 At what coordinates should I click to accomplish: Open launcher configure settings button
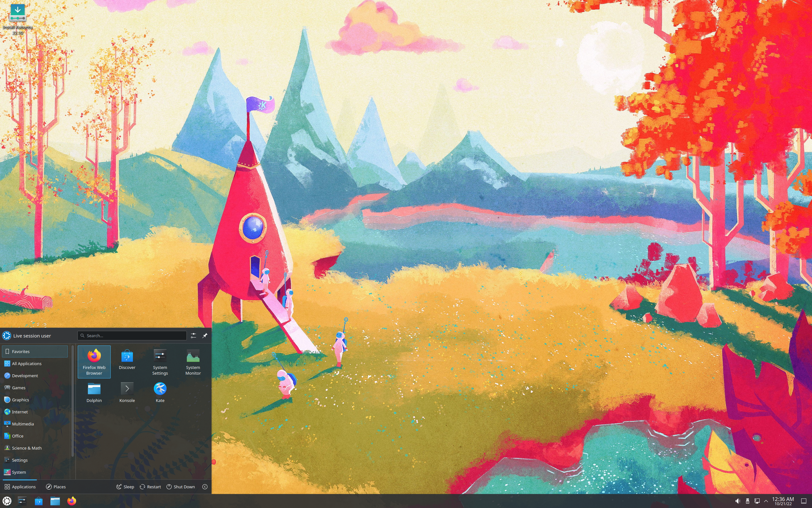[193, 335]
